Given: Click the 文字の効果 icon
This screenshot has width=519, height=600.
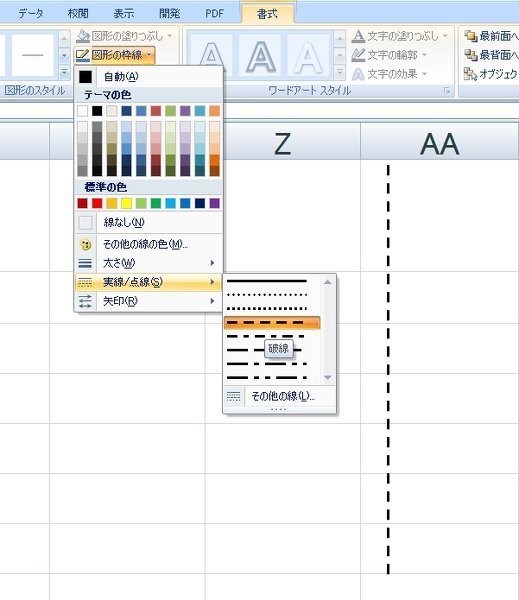Looking at the screenshot, I should click(x=358, y=74).
